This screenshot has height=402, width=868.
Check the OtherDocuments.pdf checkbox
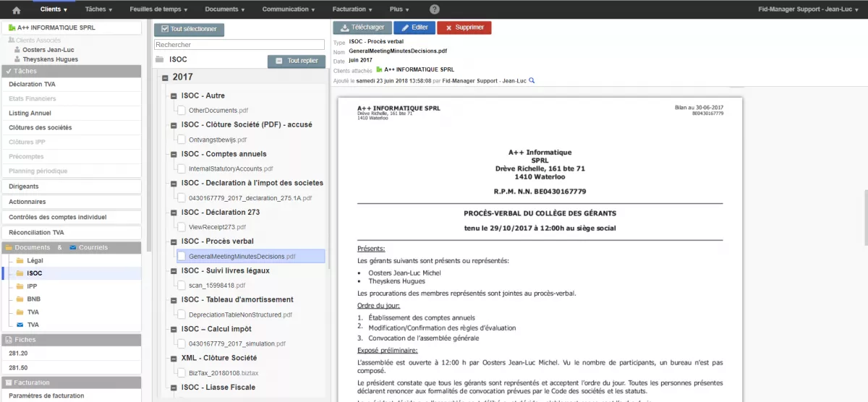[181, 111]
